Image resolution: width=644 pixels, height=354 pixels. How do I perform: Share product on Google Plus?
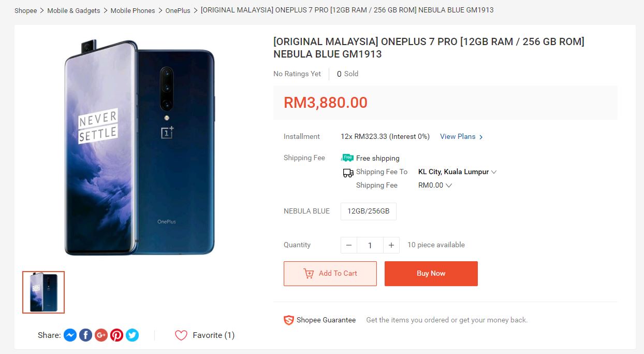101,335
